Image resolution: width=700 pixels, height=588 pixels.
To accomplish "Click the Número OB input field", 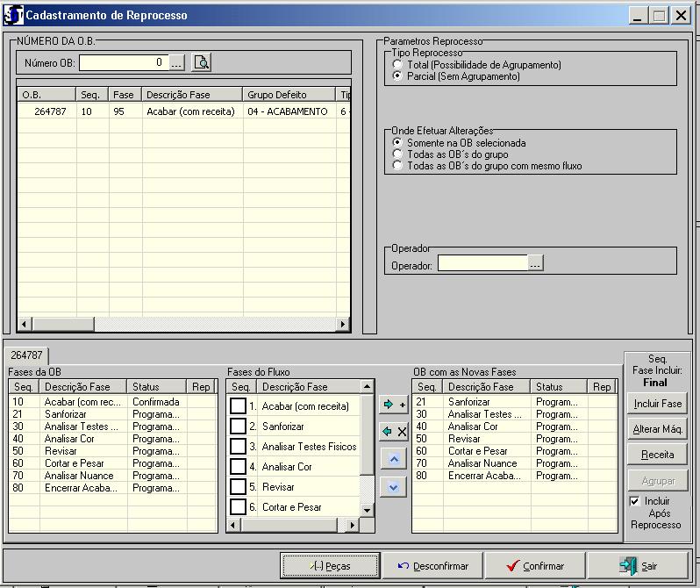I will coord(123,62).
